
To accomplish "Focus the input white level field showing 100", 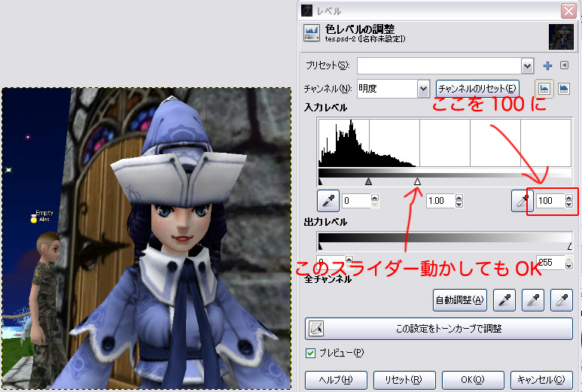I will coord(550,201).
